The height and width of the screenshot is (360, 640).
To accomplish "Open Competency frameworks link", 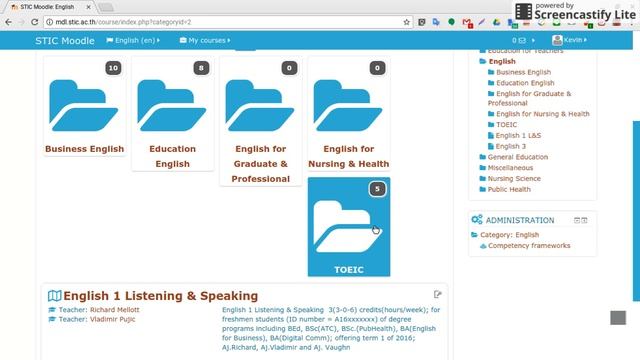I will 529,246.
